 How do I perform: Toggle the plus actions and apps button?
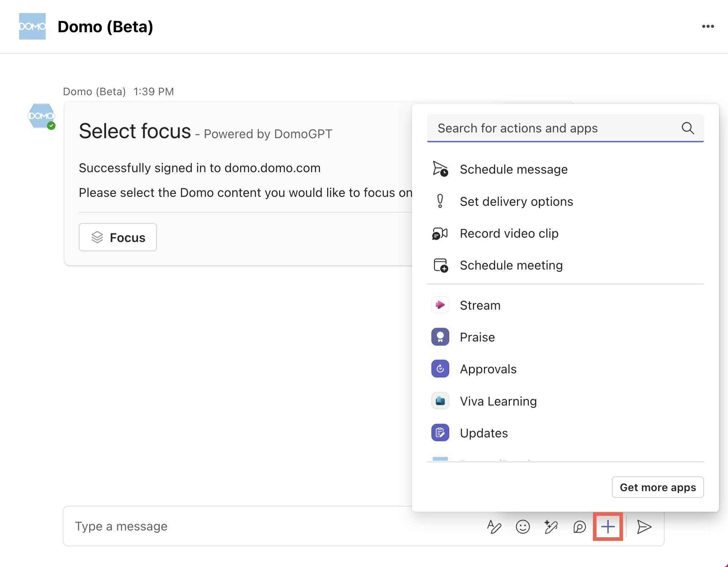(x=608, y=527)
